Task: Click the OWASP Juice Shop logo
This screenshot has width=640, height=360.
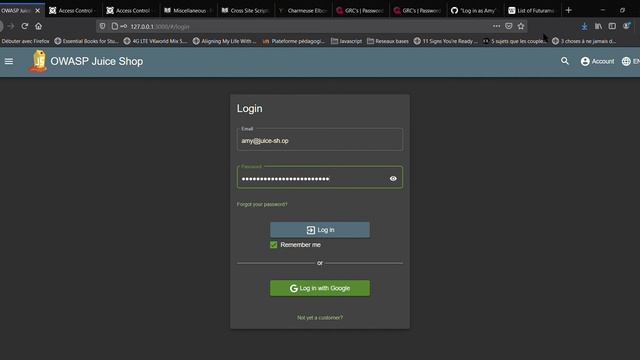Action: click(38, 61)
